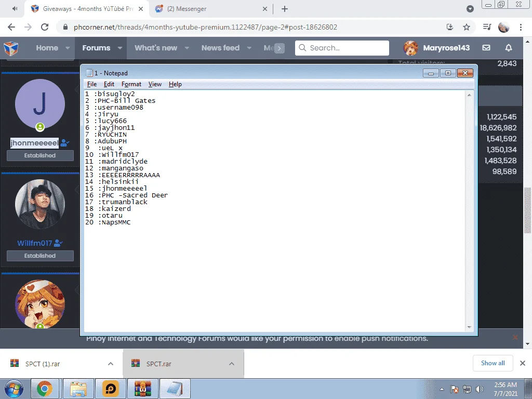Close the downloads bar
The height and width of the screenshot is (399, 532).
[523, 363]
